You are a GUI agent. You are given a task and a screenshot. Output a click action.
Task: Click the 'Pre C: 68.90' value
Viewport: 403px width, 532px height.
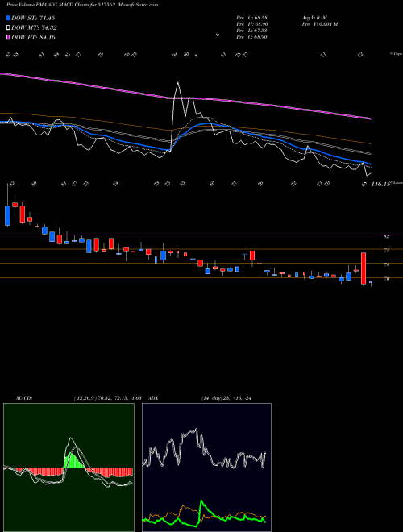(252, 37)
